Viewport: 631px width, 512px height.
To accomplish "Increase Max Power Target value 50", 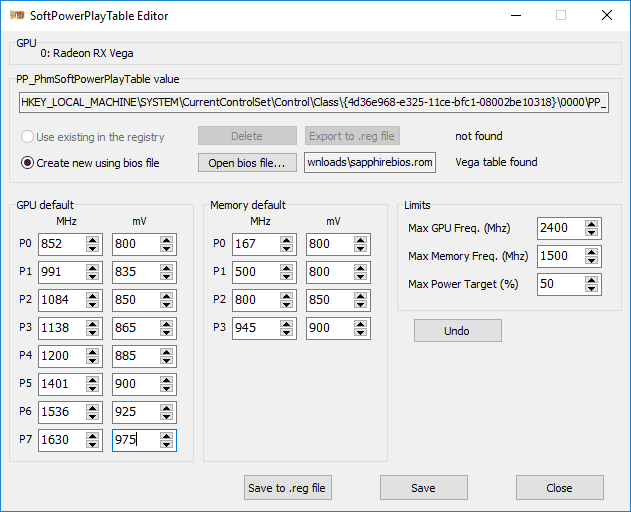I will [592, 280].
